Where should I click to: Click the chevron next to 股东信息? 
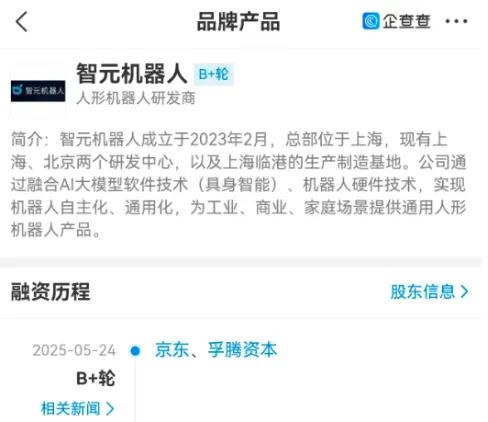[464, 292]
